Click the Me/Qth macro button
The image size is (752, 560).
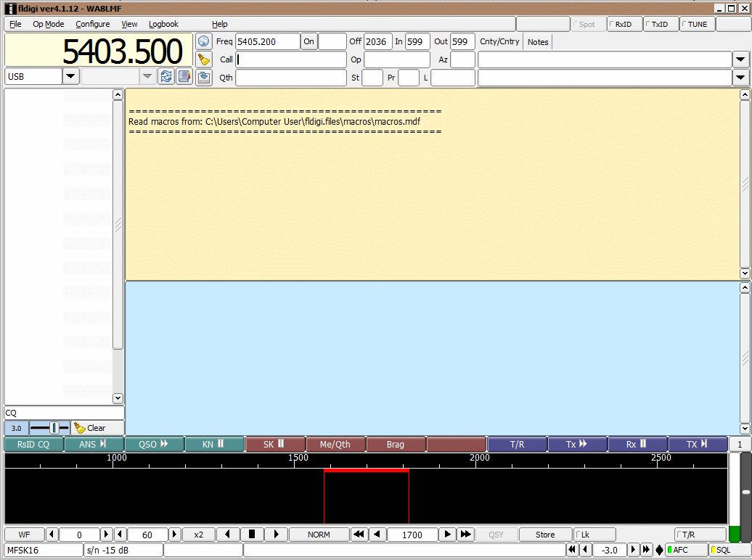pos(335,444)
